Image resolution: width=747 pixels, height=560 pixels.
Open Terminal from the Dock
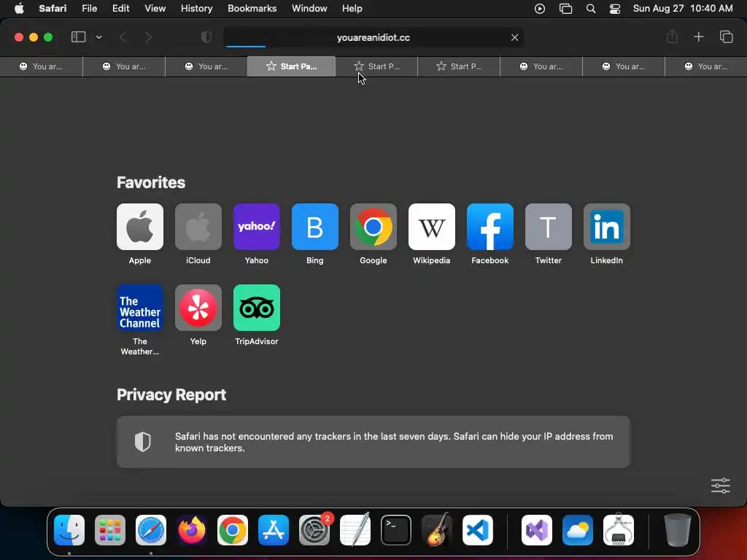point(396,530)
